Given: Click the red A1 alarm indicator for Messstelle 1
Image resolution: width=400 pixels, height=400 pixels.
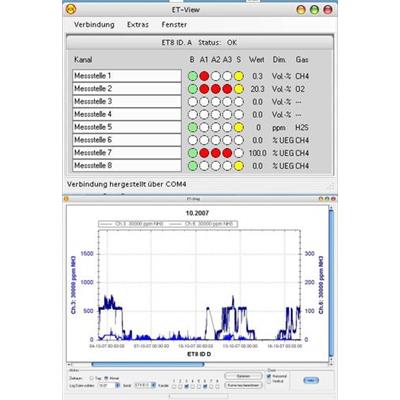Looking at the screenshot, I should tap(204, 76).
